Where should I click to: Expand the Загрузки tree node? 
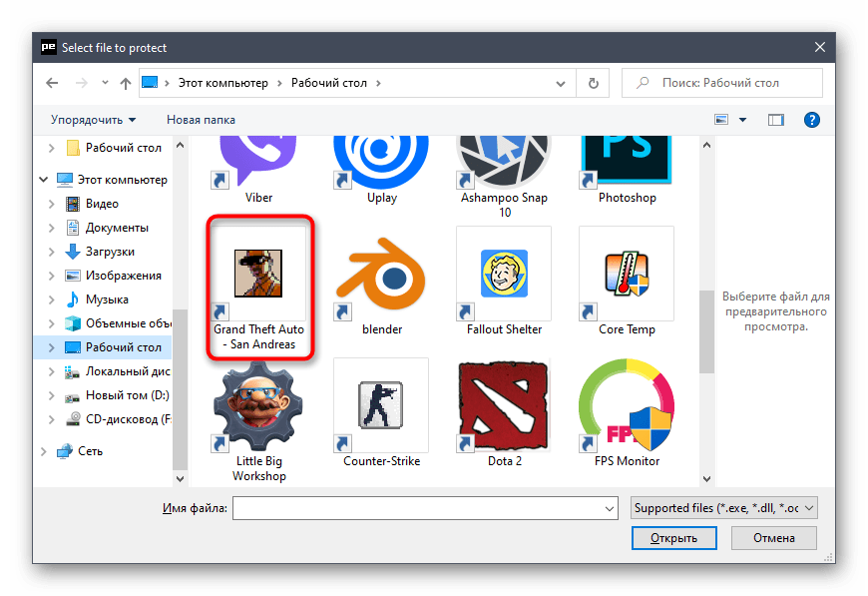pos(52,252)
